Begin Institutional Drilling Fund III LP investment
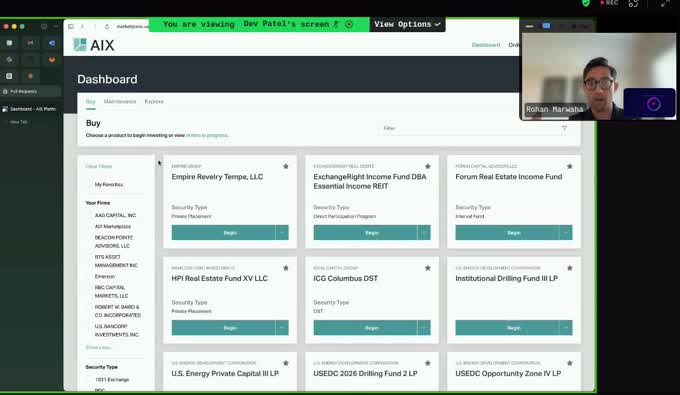 click(507, 328)
